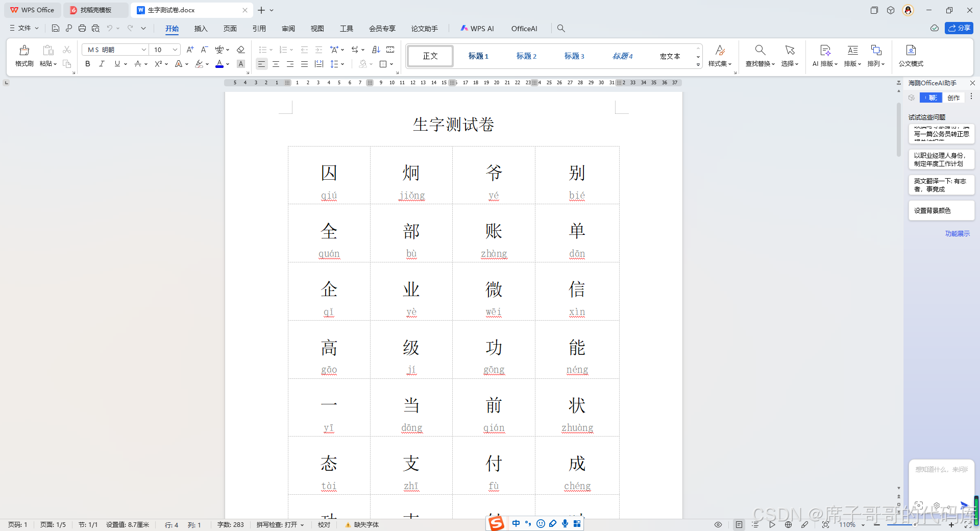The width and height of the screenshot is (980, 531).
Task: Toggle the ruler tab-stop selector L
Action: tap(6, 82)
